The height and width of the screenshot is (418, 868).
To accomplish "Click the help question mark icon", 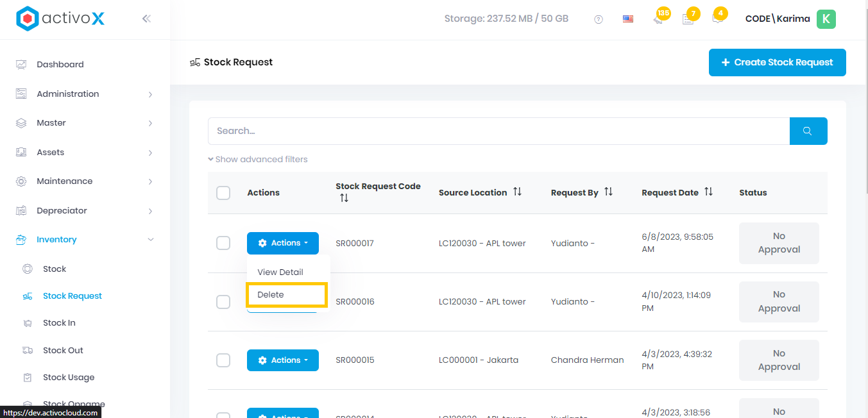I will [x=599, y=19].
